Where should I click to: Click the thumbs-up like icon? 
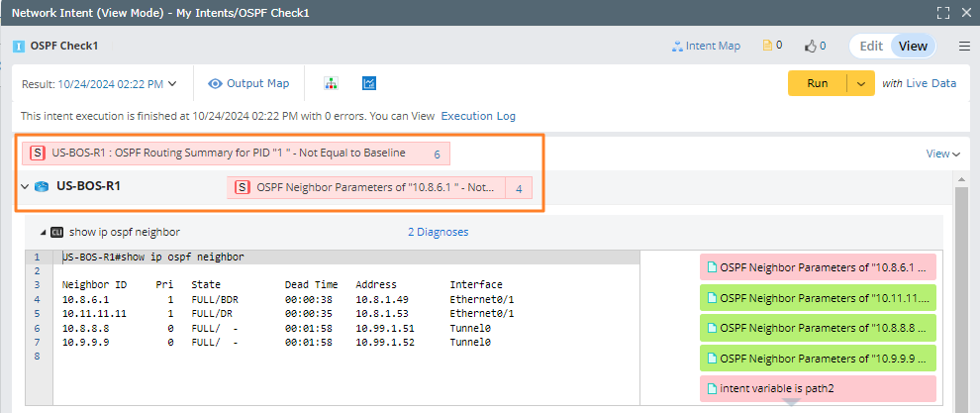810,46
